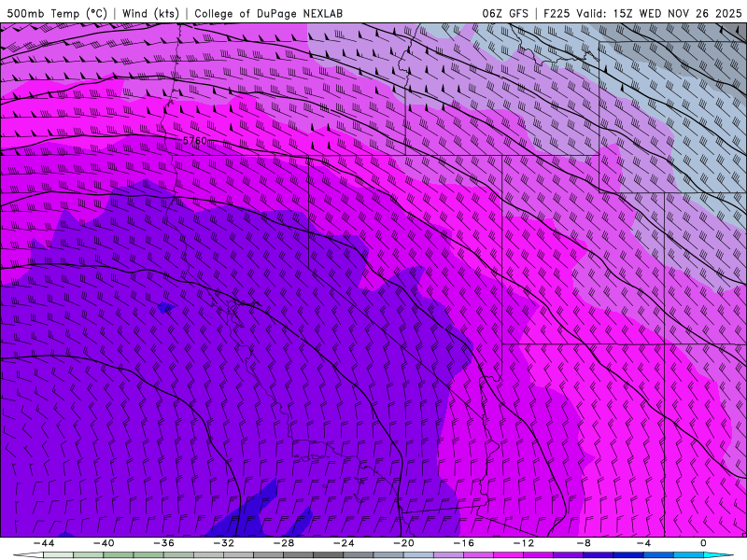Screen dimensions: 747x560
Task: Click the cyan arrow end of the colorbar
Action: (x=719, y=555)
